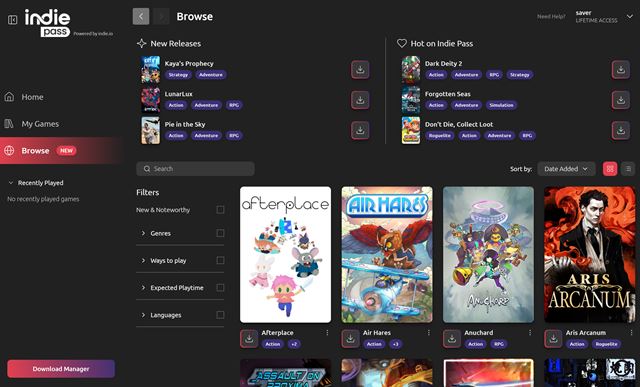
Task: Click the search magnifier icon
Action: tap(147, 169)
